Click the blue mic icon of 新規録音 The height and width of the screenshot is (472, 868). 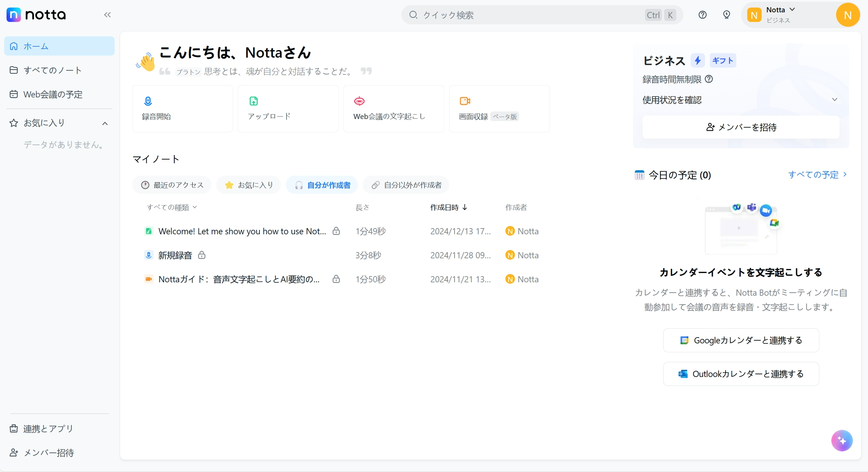(x=149, y=255)
